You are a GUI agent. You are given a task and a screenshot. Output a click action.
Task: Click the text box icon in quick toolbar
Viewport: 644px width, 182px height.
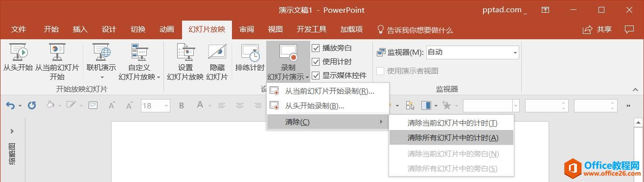pyautogui.click(x=93, y=105)
